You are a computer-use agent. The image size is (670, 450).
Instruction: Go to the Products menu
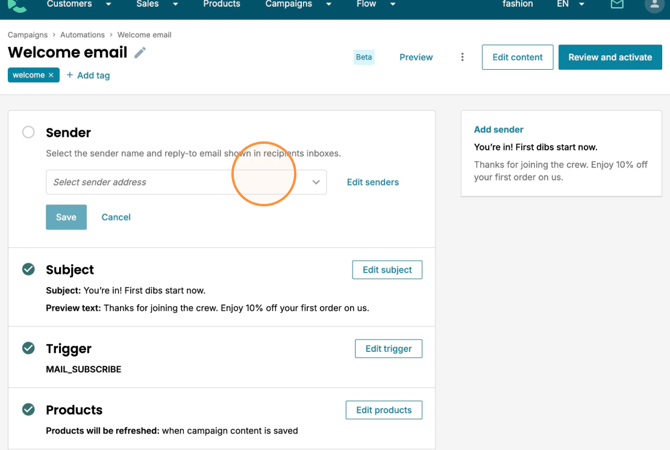point(221,4)
